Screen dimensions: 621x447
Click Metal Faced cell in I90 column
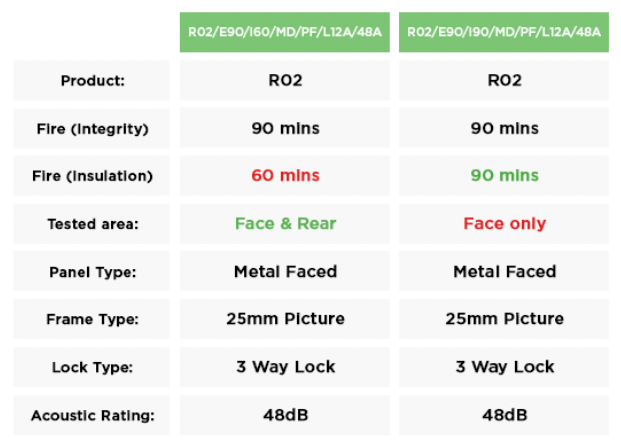pyautogui.click(x=503, y=272)
